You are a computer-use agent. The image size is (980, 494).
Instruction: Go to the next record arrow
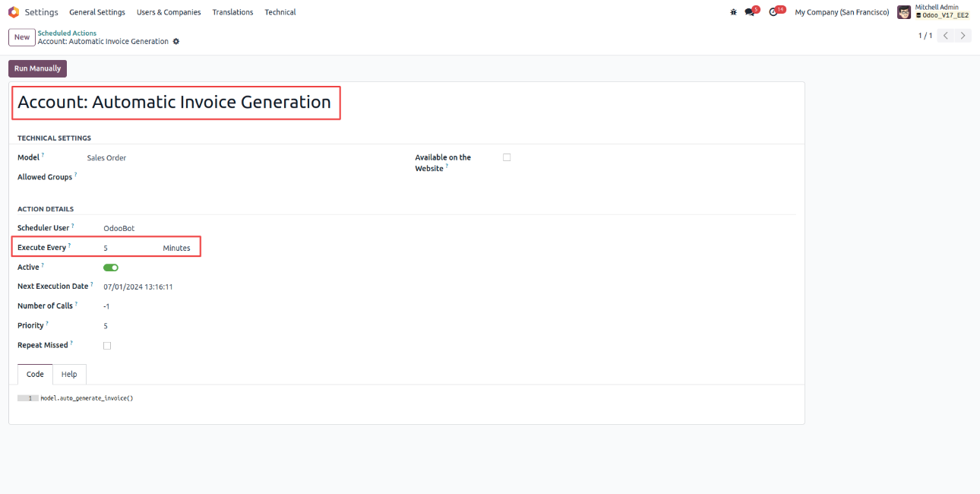pyautogui.click(x=963, y=36)
